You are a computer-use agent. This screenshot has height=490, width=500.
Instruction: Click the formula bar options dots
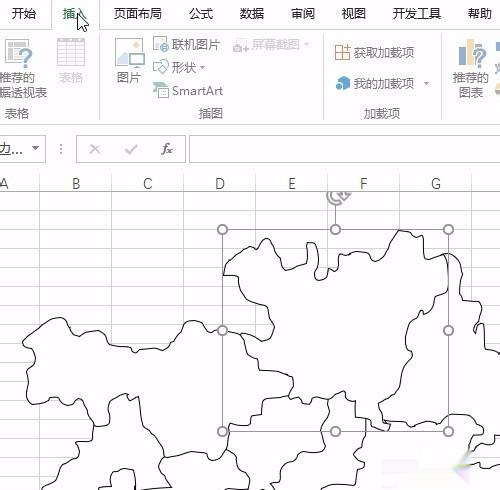61,149
